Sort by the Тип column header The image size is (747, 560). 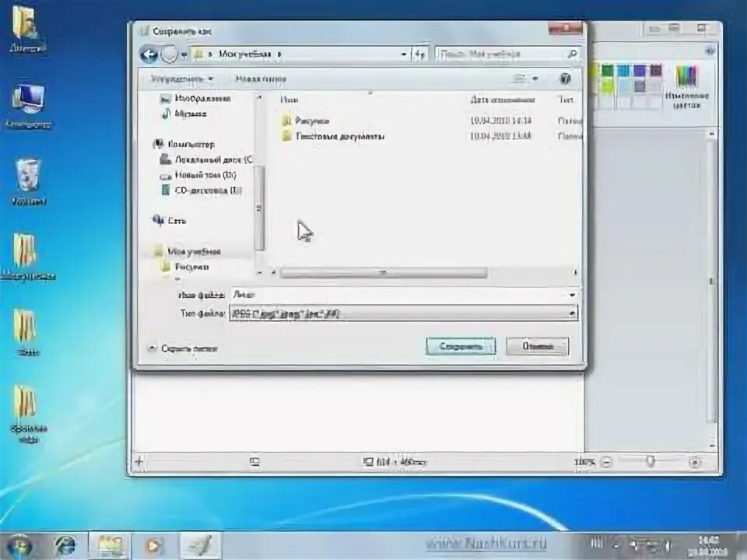[x=565, y=100]
